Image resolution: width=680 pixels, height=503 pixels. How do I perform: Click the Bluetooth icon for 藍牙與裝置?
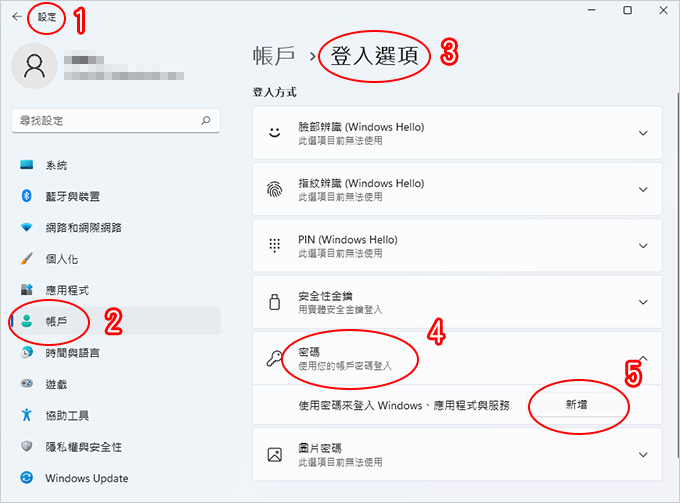[x=27, y=196]
